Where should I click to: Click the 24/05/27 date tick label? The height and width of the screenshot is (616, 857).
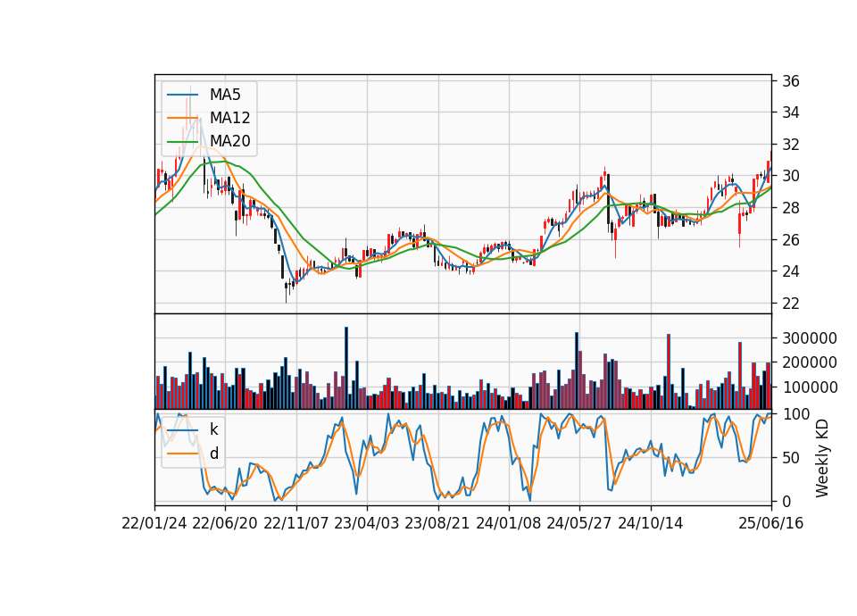coord(578,524)
